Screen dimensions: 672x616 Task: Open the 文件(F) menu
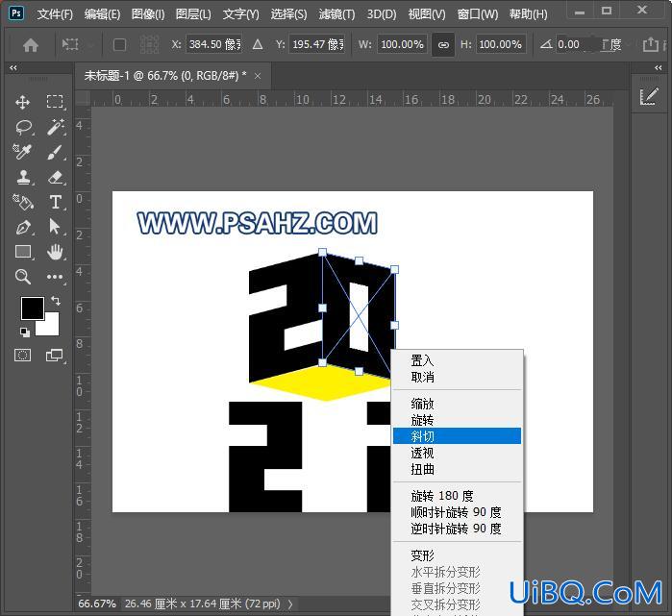point(55,14)
